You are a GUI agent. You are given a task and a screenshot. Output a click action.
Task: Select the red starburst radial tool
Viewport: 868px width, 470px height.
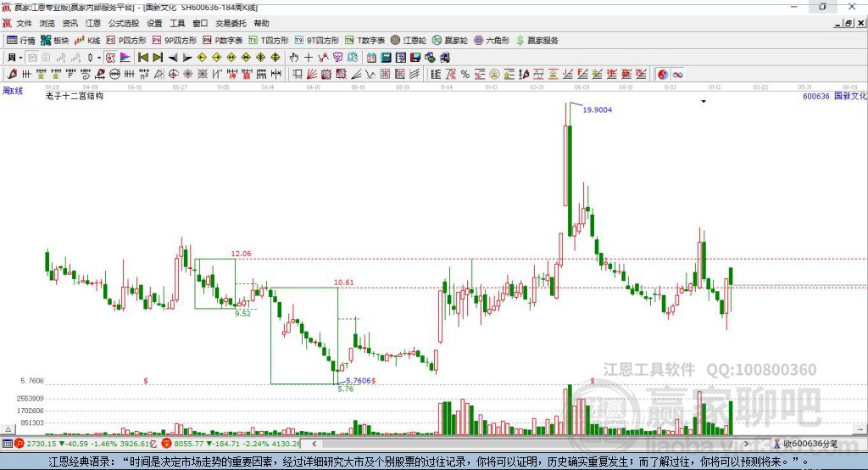coord(187,75)
